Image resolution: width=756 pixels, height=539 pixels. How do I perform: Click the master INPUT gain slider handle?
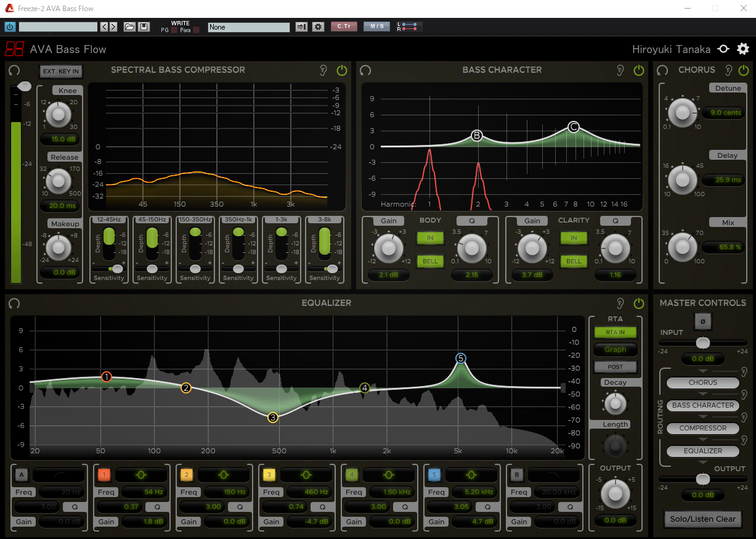point(702,343)
